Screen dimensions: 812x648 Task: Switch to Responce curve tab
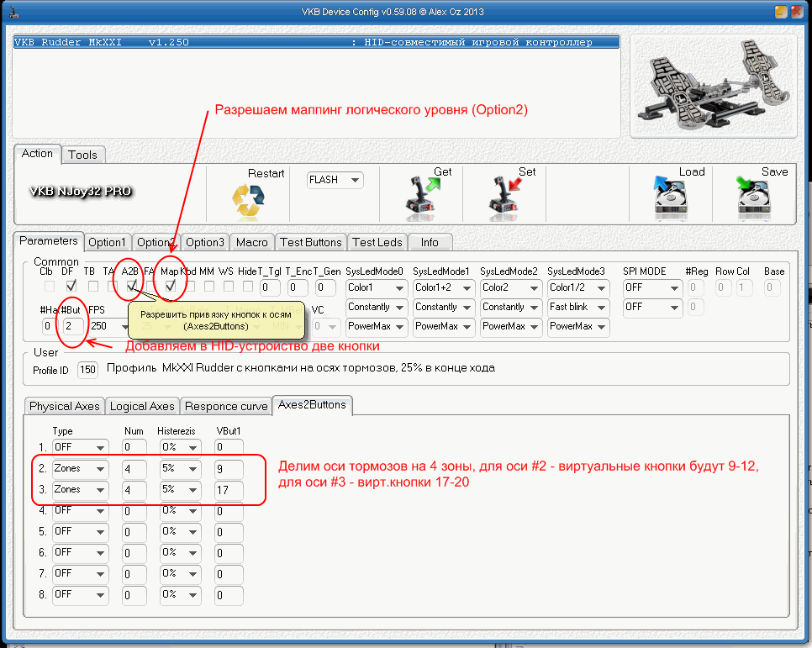click(x=226, y=406)
